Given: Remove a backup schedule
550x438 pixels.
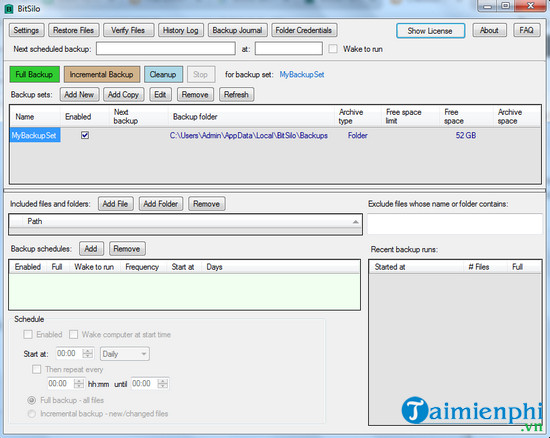Looking at the screenshot, I should coord(127,249).
